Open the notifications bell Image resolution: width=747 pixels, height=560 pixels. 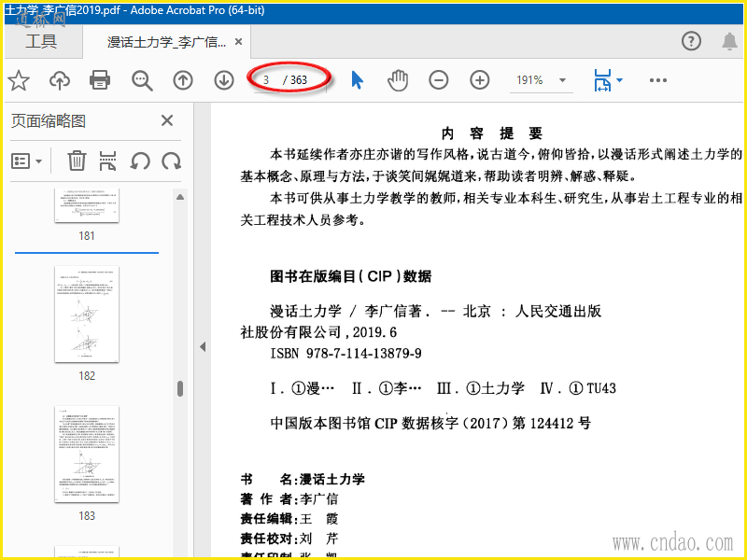click(729, 41)
